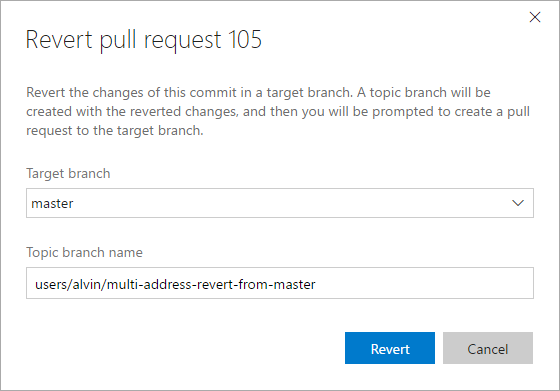Confirm with the blue Revert button

pyautogui.click(x=390, y=348)
